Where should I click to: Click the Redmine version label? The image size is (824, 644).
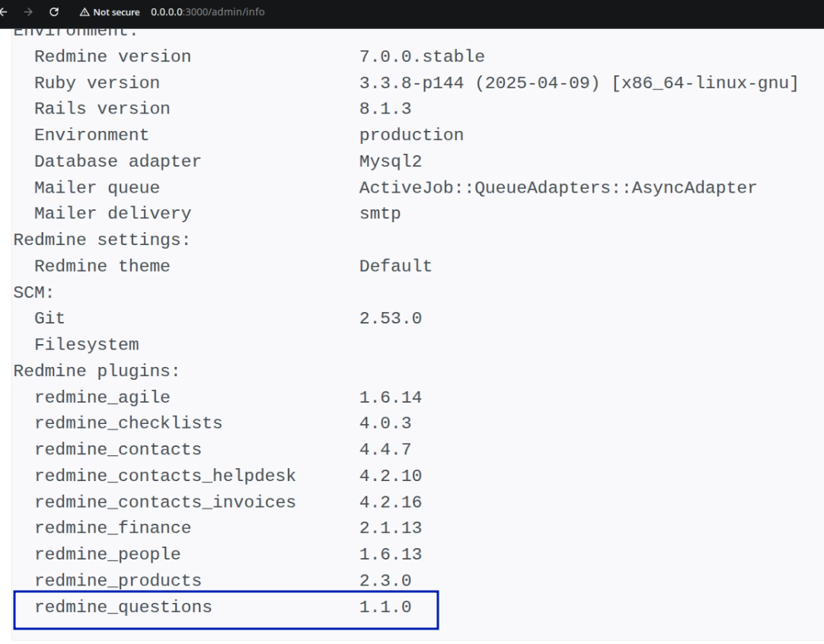click(113, 56)
